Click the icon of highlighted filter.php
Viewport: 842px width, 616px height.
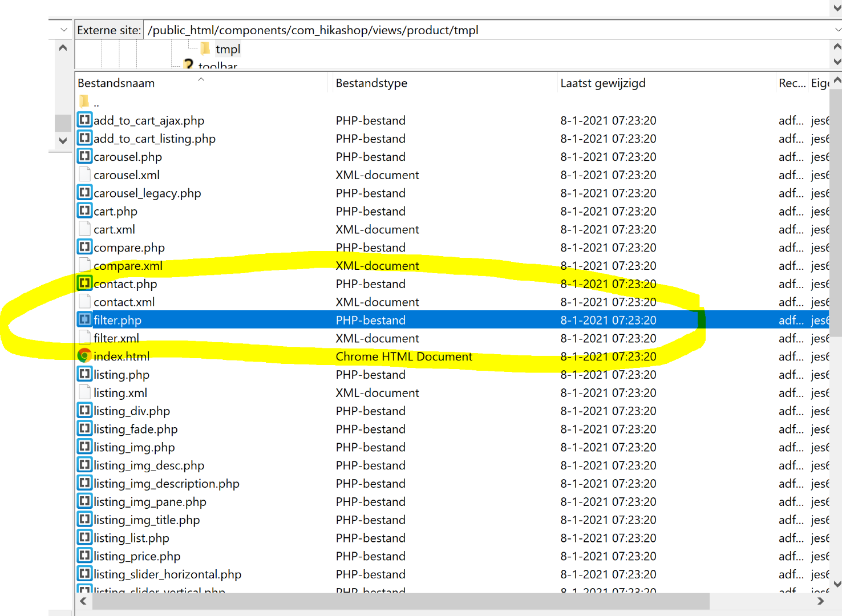tap(84, 320)
